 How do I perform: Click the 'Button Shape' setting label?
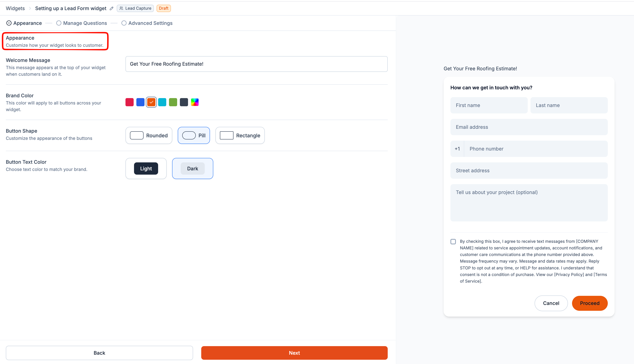22,131
